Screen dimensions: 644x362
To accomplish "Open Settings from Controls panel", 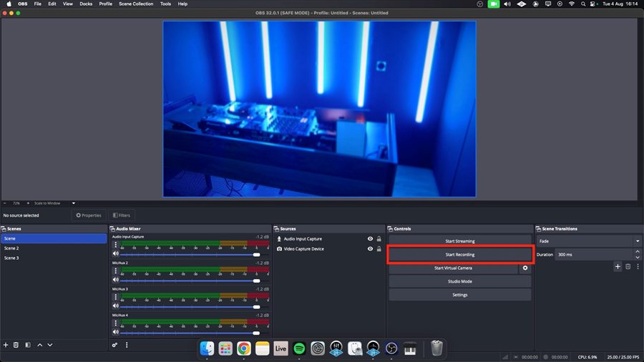I will point(460,295).
